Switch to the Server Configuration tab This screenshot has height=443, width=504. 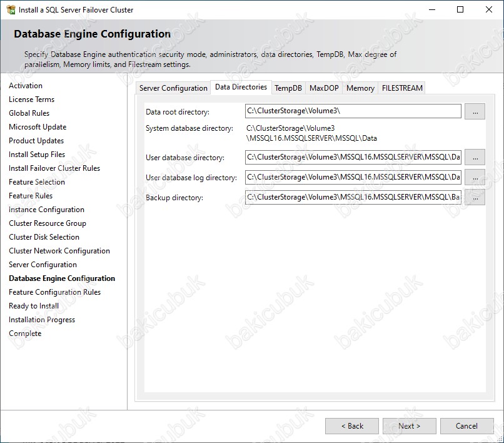pyautogui.click(x=173, y=88)
